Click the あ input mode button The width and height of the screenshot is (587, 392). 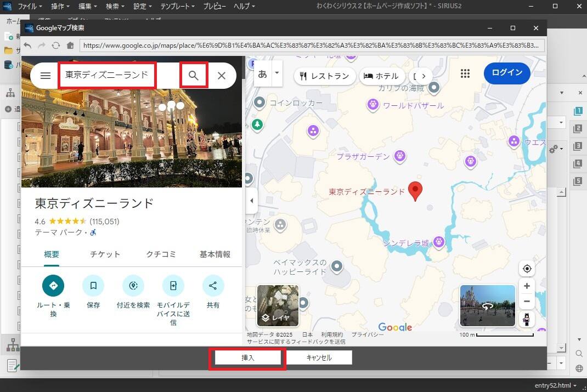pyautogui.click(x=263, y=73)
